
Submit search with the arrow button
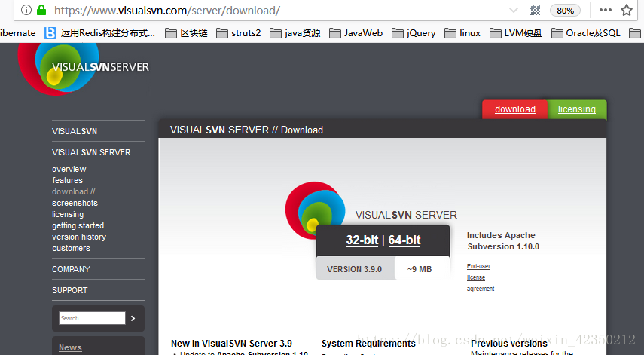[x=133, y=318]
